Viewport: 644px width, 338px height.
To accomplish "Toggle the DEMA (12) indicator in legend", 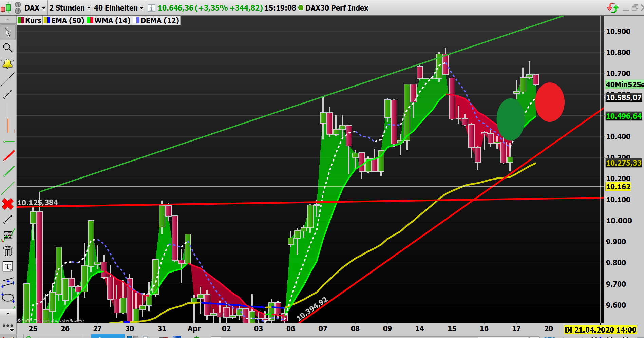I will [158, 20].
